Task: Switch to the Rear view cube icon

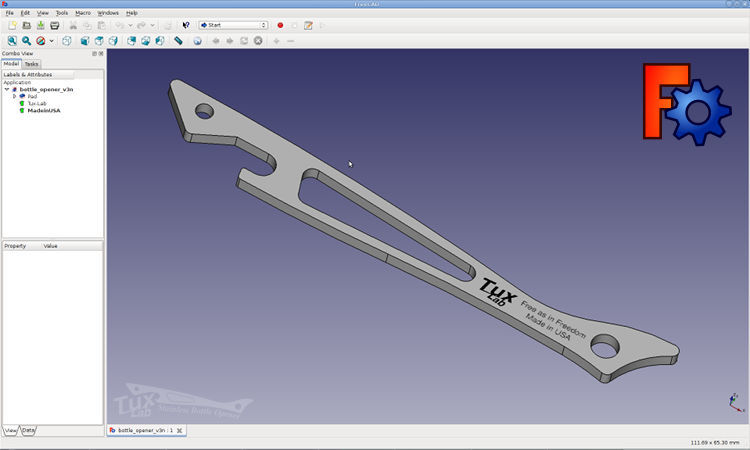Action: 132,41
